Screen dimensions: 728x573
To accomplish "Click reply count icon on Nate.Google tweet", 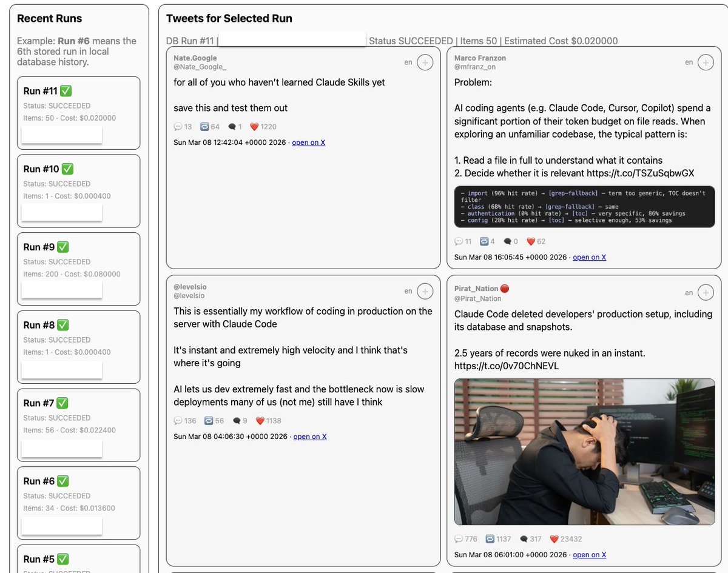I will [x=178, y=127].
